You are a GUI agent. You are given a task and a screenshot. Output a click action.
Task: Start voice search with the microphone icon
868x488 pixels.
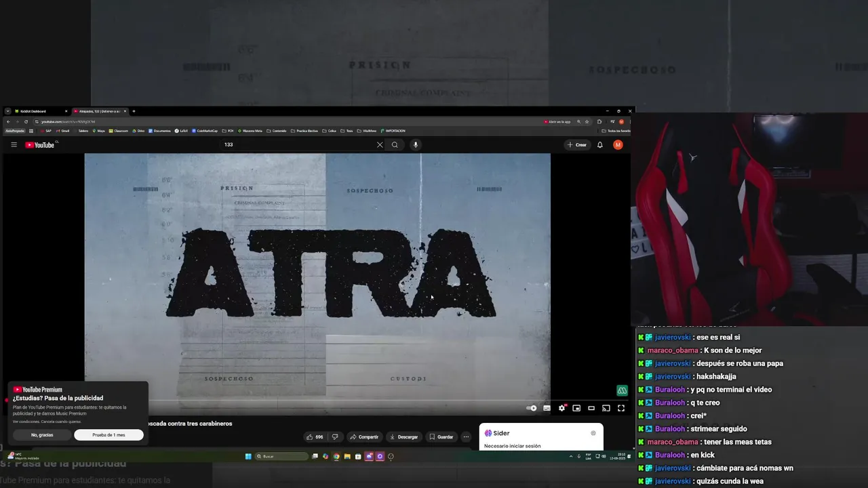[416, 144]
